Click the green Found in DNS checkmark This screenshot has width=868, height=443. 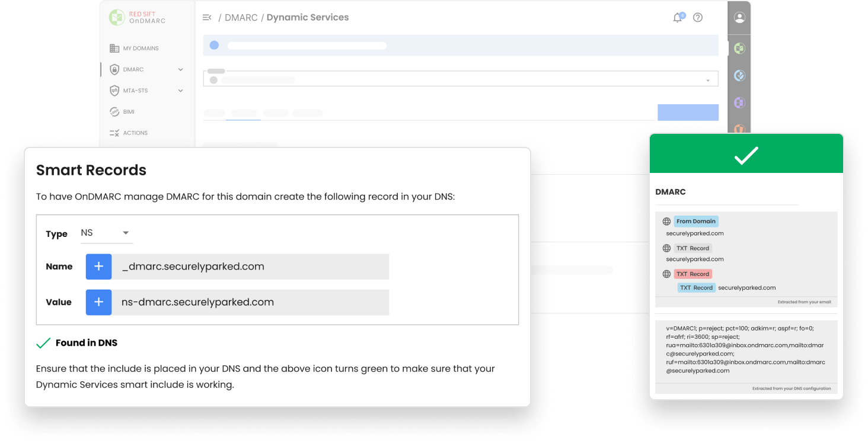tap(43, 343)
